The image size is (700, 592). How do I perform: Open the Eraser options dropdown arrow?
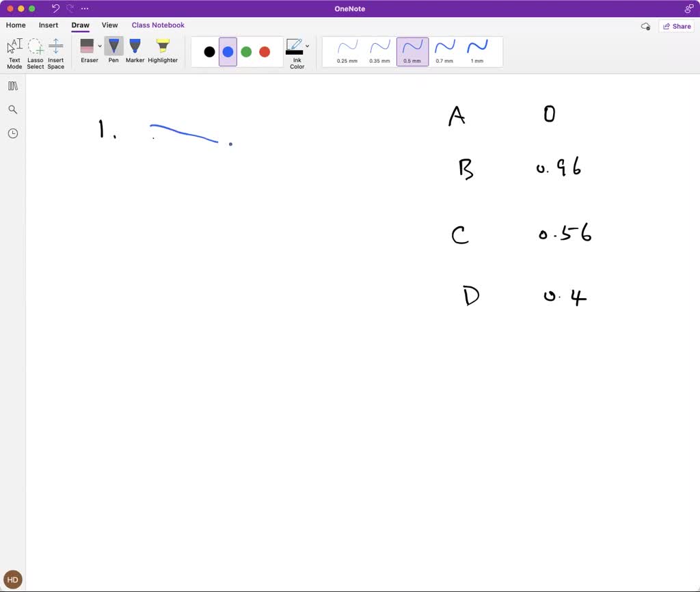100,46
